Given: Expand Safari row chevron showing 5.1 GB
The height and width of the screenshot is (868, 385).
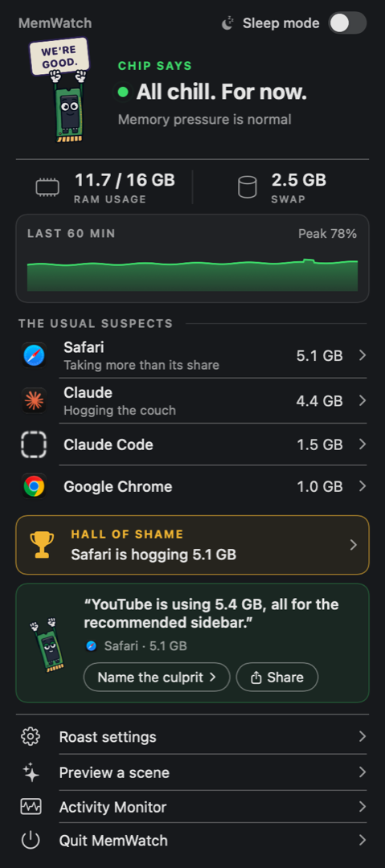Looking at the screenshot, I should coord(362,355).
